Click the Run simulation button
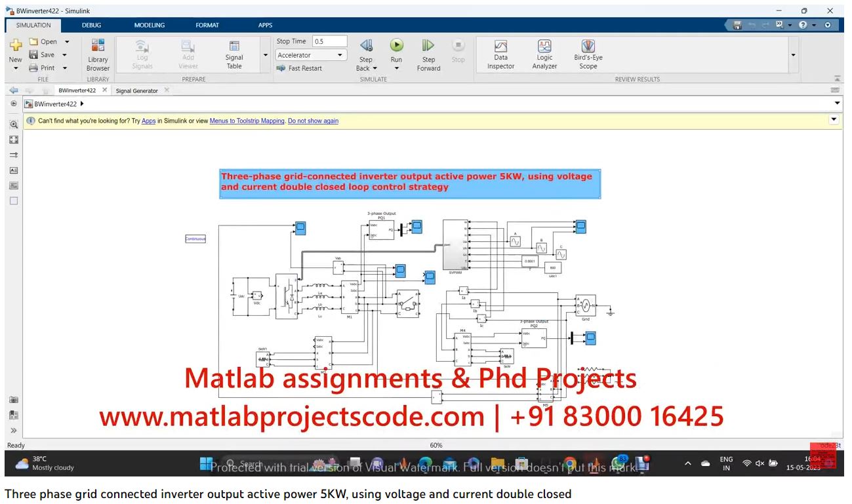This screenshot has width=852, height=504. pyautogui.click(x=396, y=46)
